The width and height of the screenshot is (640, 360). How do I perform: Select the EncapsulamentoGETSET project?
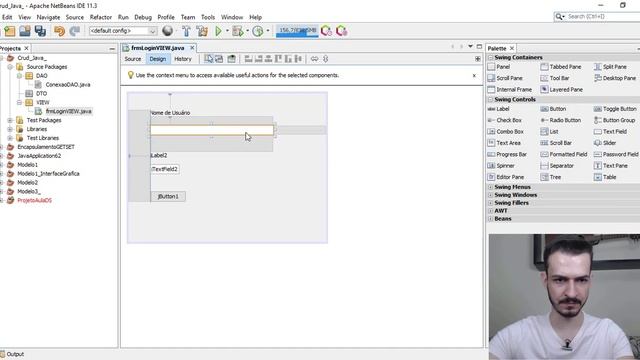click(x=46, y=147)
